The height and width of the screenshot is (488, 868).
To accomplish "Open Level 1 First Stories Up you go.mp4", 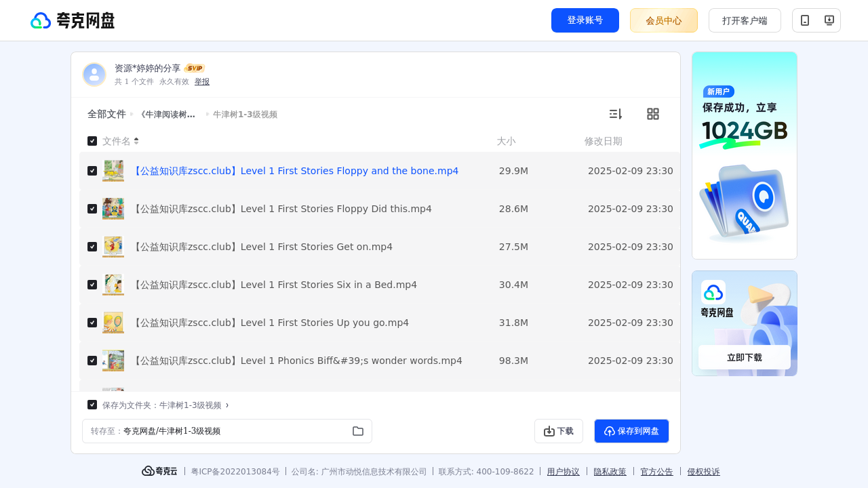I will pos(269,323).
